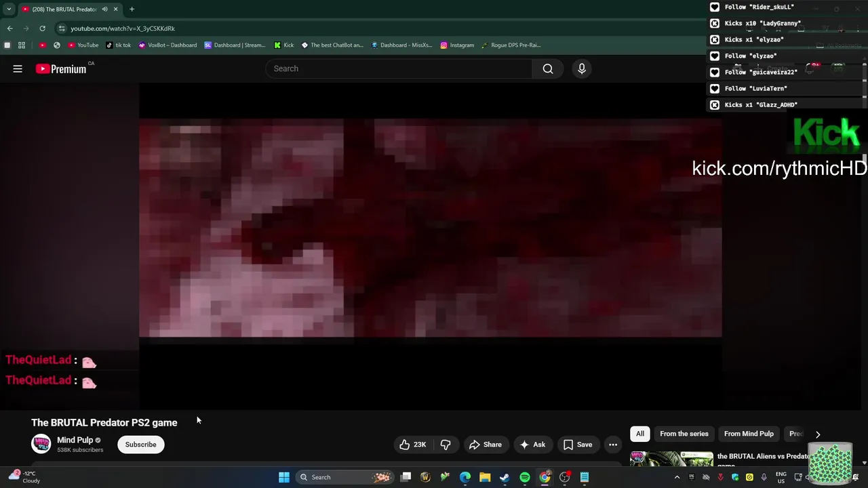Open File Explorer from taskbar
The width and height of the screenshot is (868, 488).
[485, 477]
